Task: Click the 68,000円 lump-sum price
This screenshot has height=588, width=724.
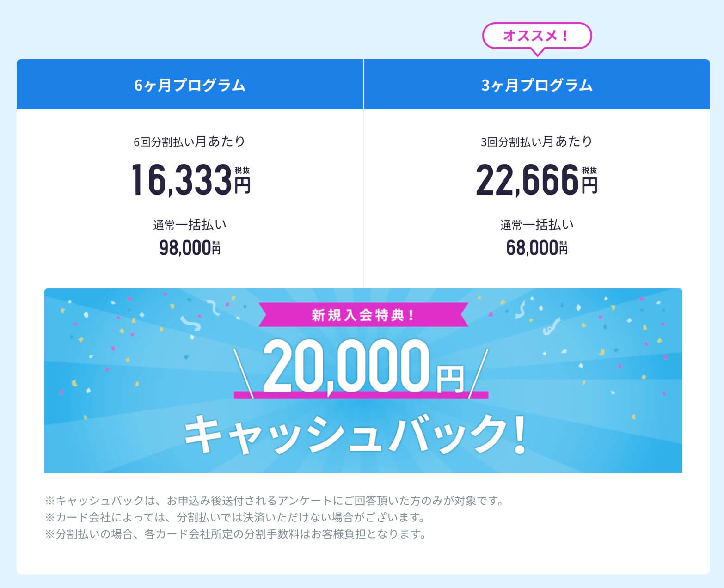Action: (x=536, y=248)
